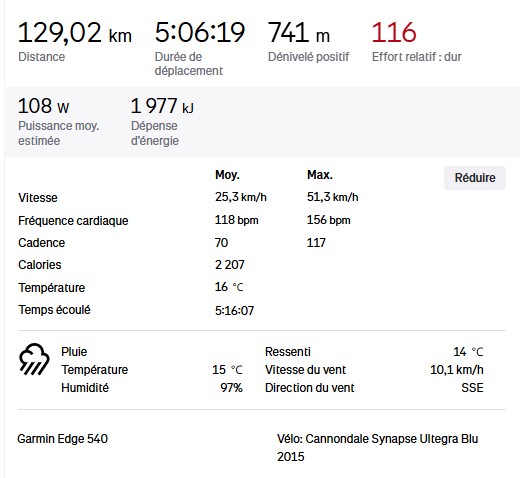The height and width of the screenshot is (478, 520).
Task: Click the Garmin Edge 540 device label
Action: pos(63,439)
